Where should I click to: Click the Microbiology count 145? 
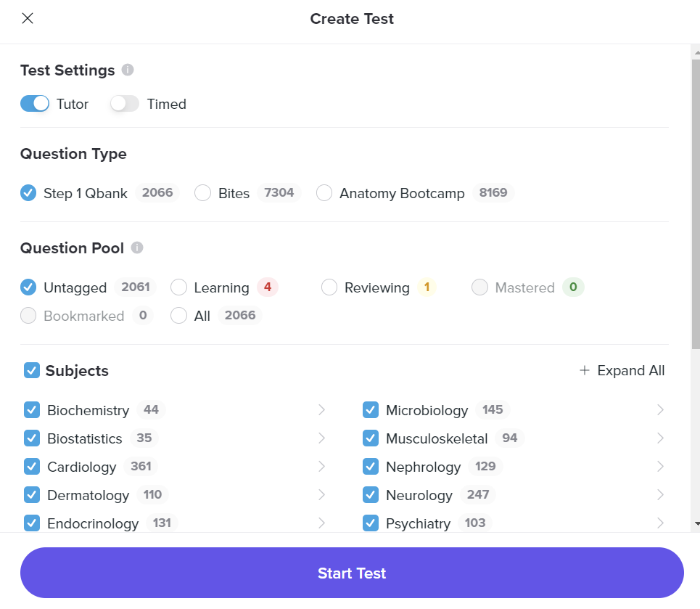coord(493,409)
